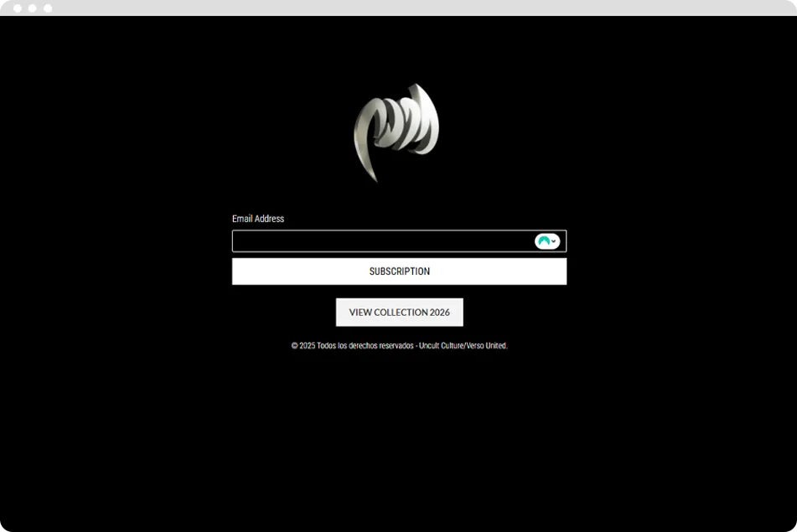Click the number 2026 on the collection button
The height and width of the screenshot is (532, 797).
pos(439,312)
